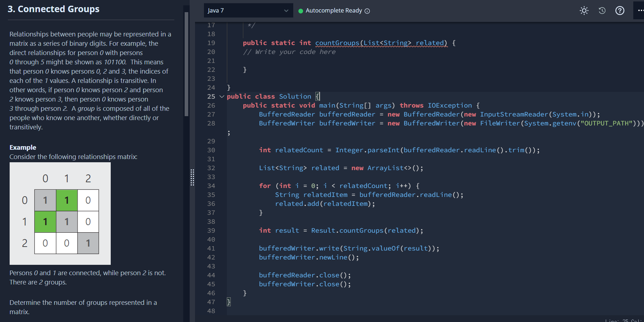
Task: Open the revision history icon
Action: pos(602,11)
